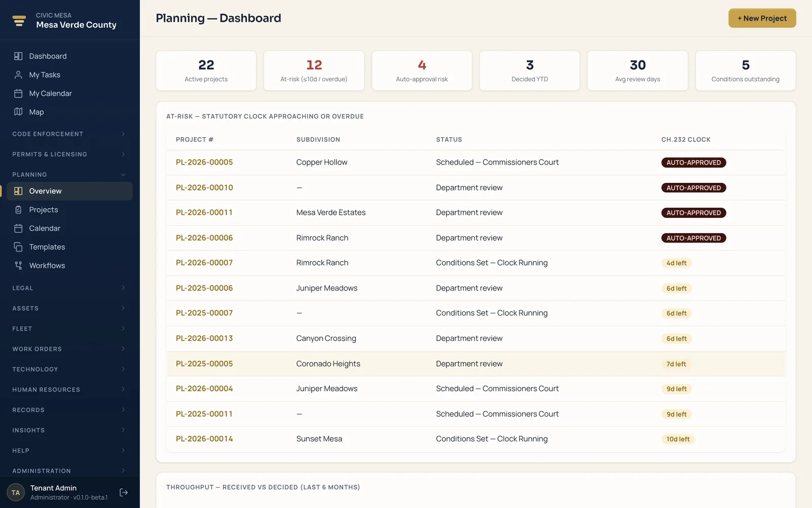The width and height of the screenshot is (812, 508).
Task: Expand the Insights section
Action: tap(69, 430)
